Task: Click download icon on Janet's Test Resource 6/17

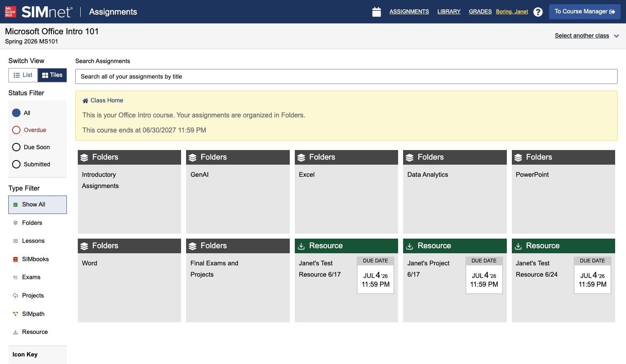Action: click(x=301, y=246)
